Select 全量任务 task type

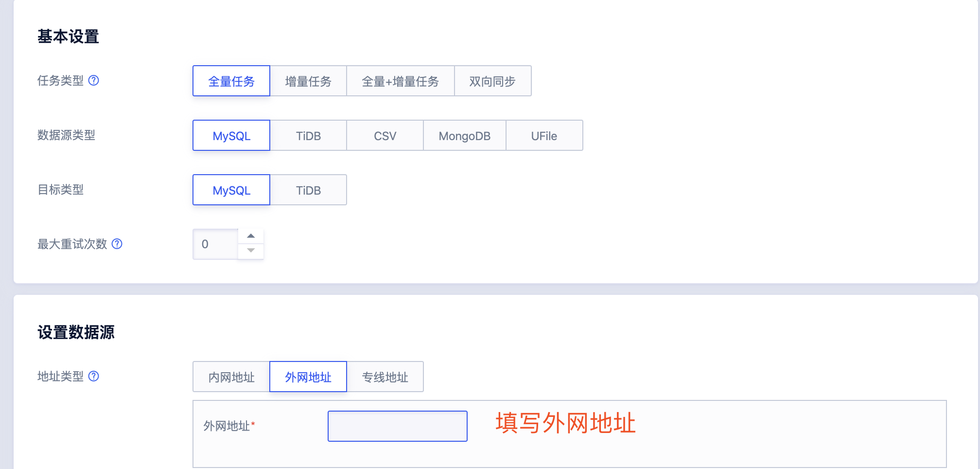click(x=231, y=81)
